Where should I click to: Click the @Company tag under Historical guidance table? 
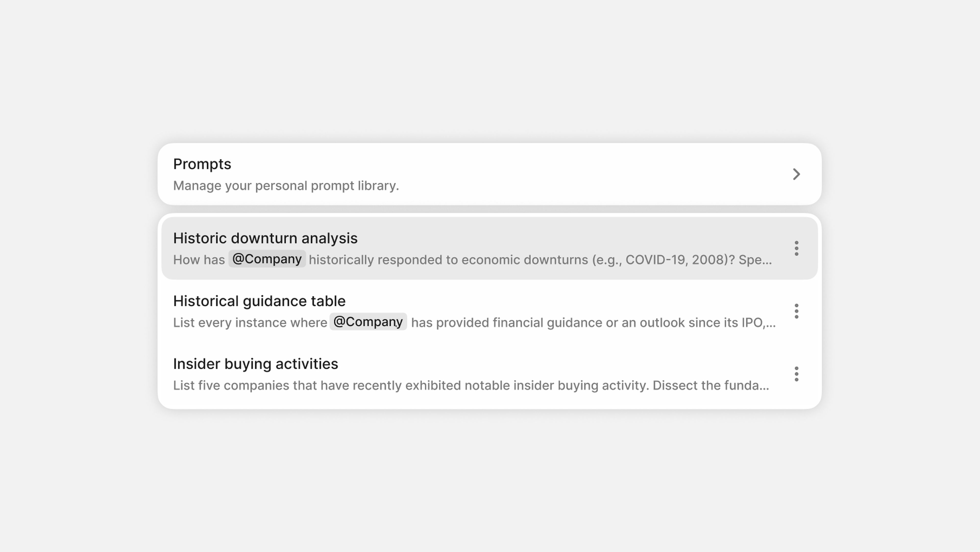point(368,322)
